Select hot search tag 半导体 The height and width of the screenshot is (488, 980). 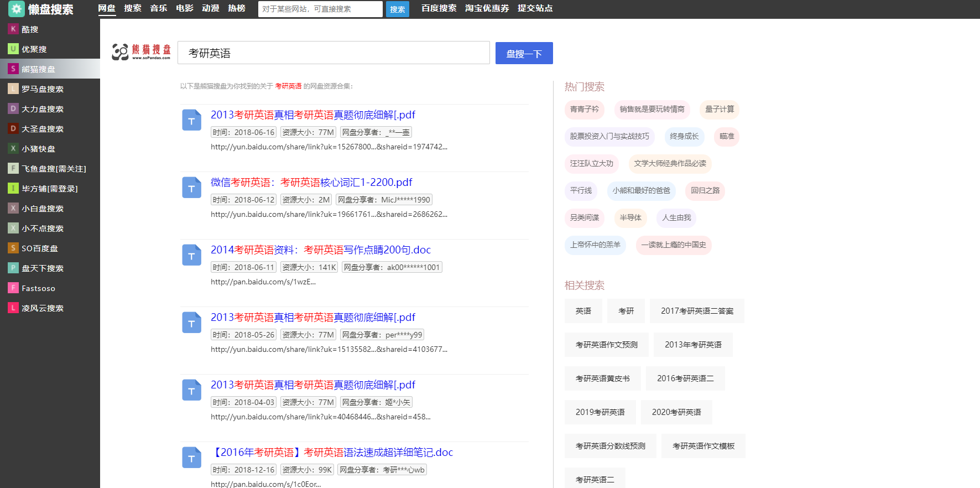tap(630, 218)
